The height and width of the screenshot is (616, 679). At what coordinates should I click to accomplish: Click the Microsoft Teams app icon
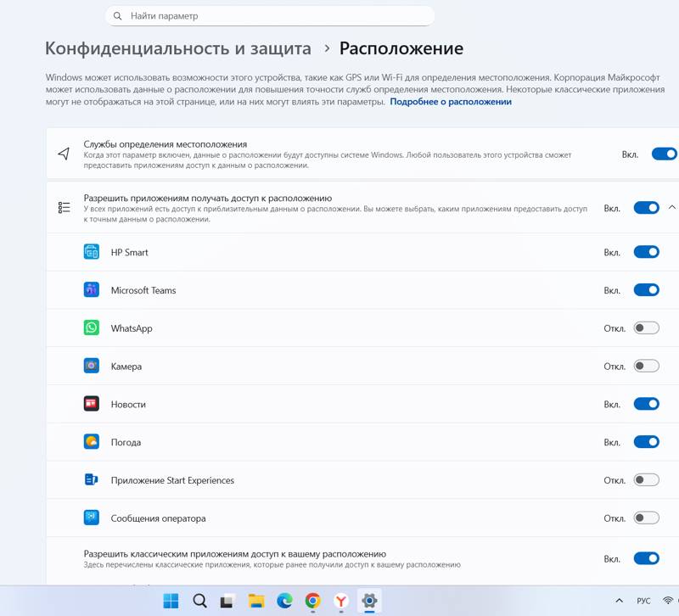[92, 289]
